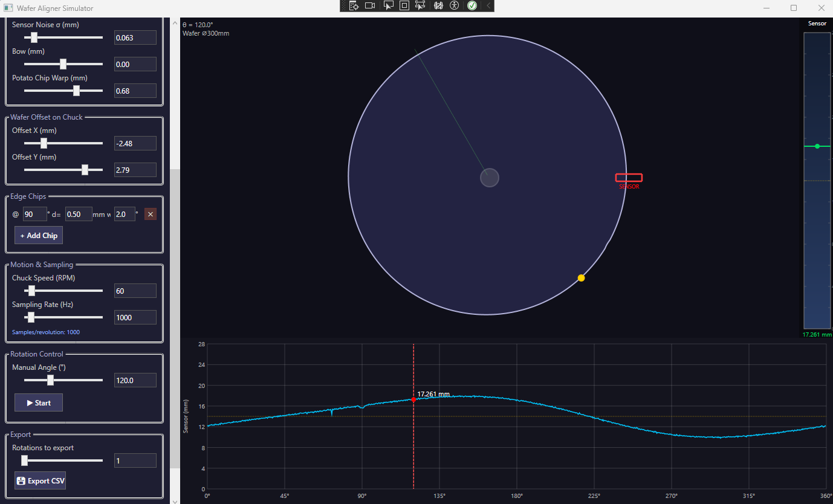Click the Sensor Noise slider thumb
The image size is (833, 504).
[x=34, y=37]
